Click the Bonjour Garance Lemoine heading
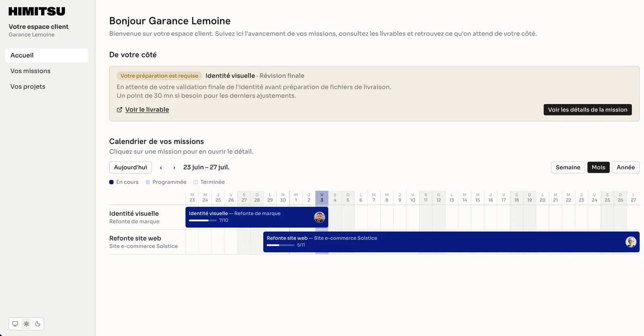The image size is (644, 336). tap(170, 21)
